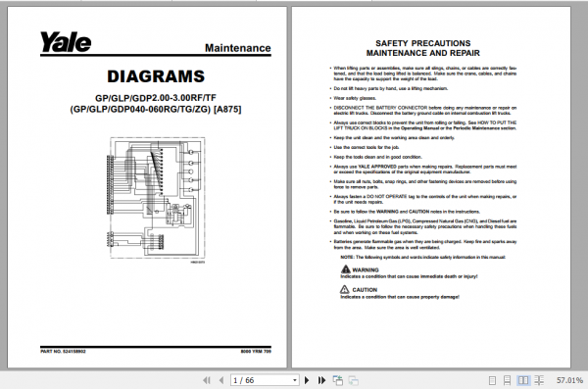This screenshot has width=588, height=389.
Task: Open the page number dropdown arrow
Action: pos(294,380)
